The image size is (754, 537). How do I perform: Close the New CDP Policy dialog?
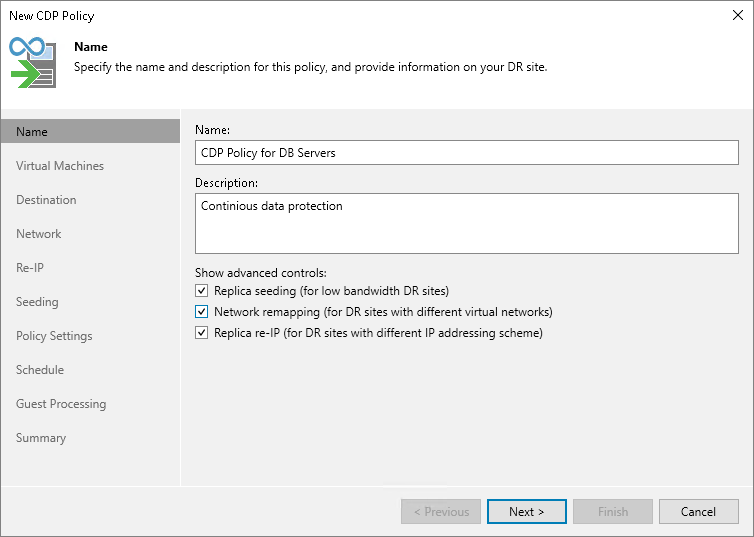click(738, 15)
